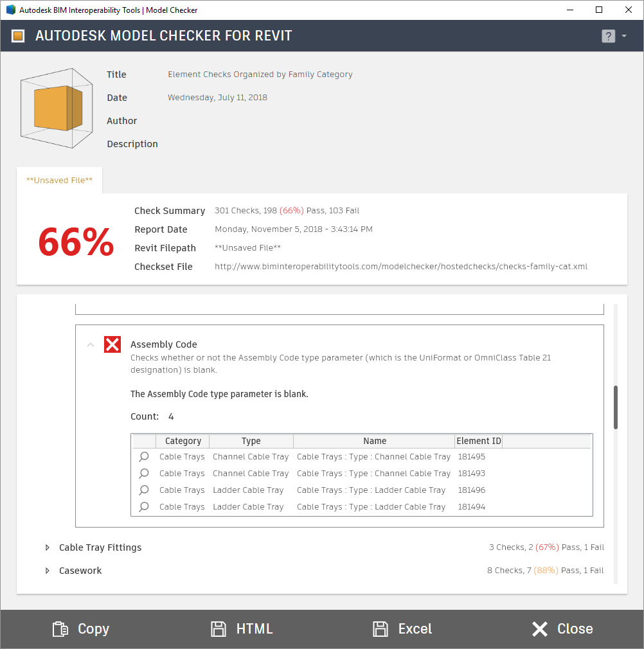Expand the Casework section

click(47, 571)
